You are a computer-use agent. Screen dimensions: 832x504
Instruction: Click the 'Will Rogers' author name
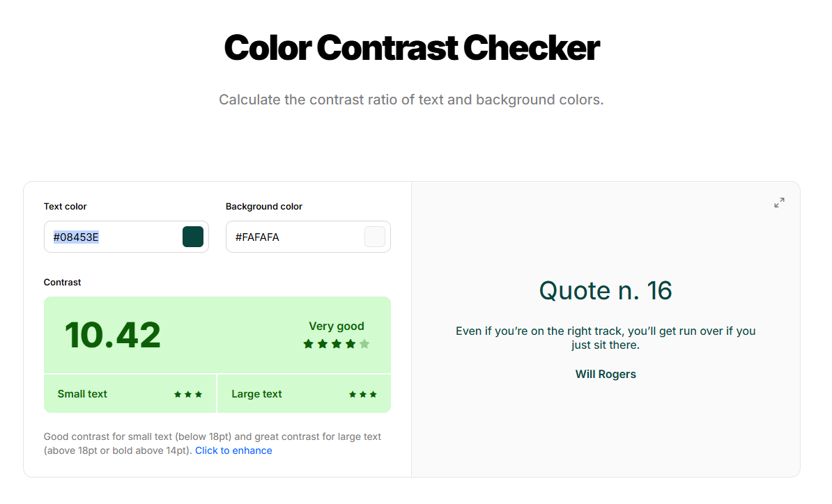click(x=606, y=374)
